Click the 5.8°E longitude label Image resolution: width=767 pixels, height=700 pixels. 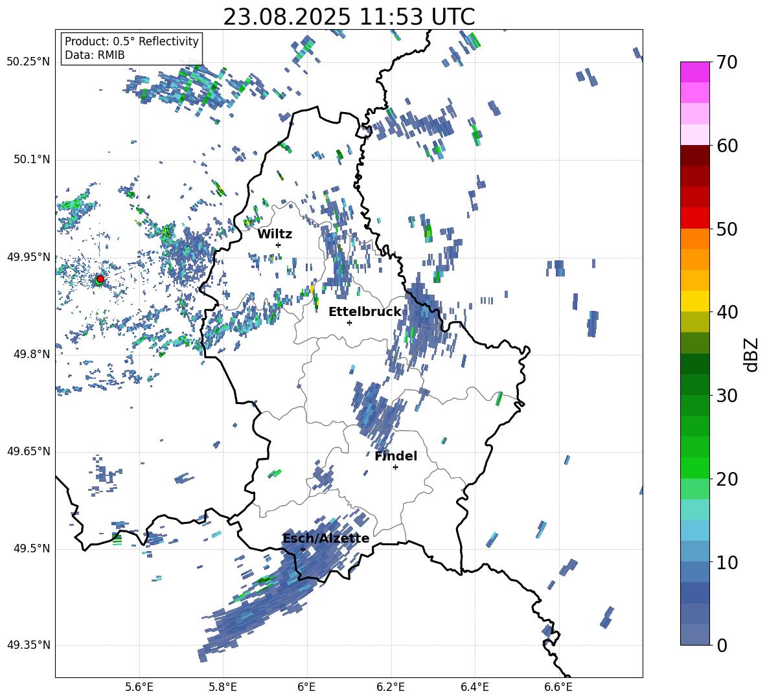[223, 687]
